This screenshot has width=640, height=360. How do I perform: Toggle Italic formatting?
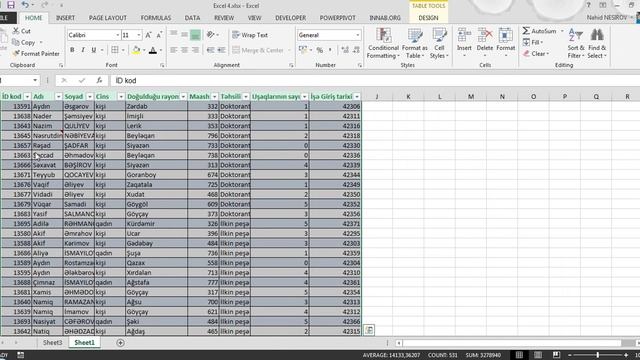(83, 50)
